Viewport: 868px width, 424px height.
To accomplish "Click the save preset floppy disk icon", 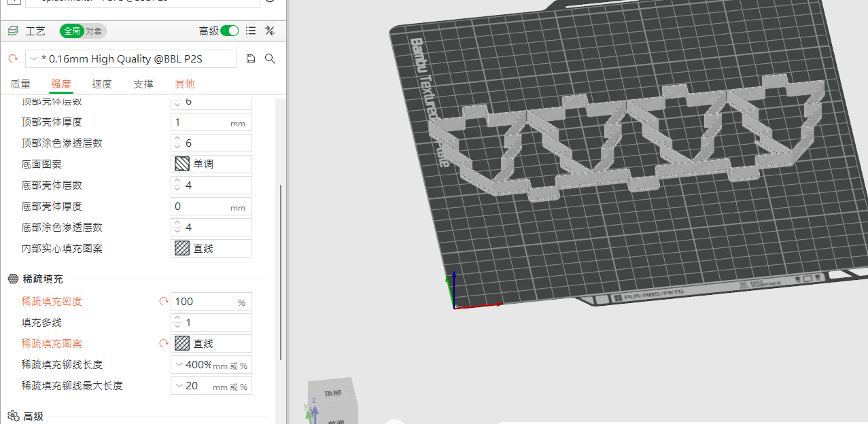I will [x=251, y=59].
